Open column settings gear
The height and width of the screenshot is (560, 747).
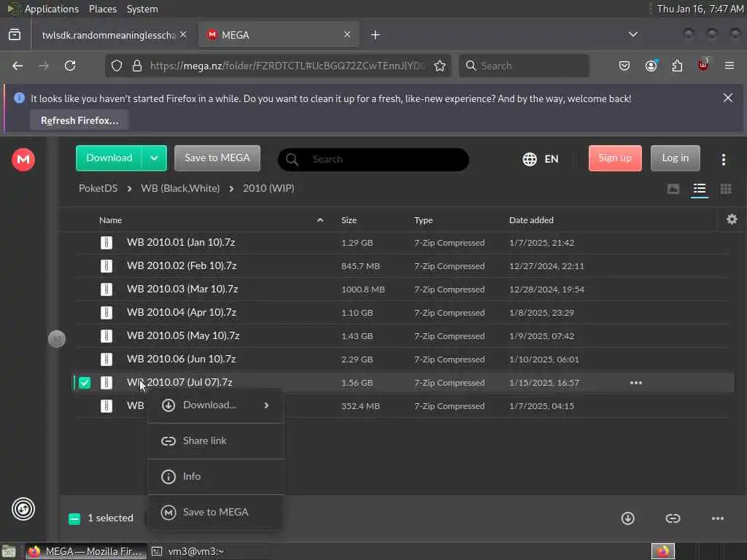click(732, 219)
